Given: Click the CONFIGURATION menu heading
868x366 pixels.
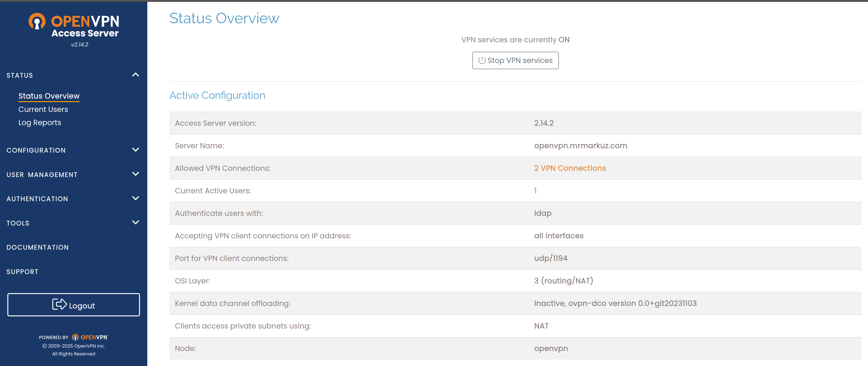Looking at the screenshot, I should tap(36, 150).
